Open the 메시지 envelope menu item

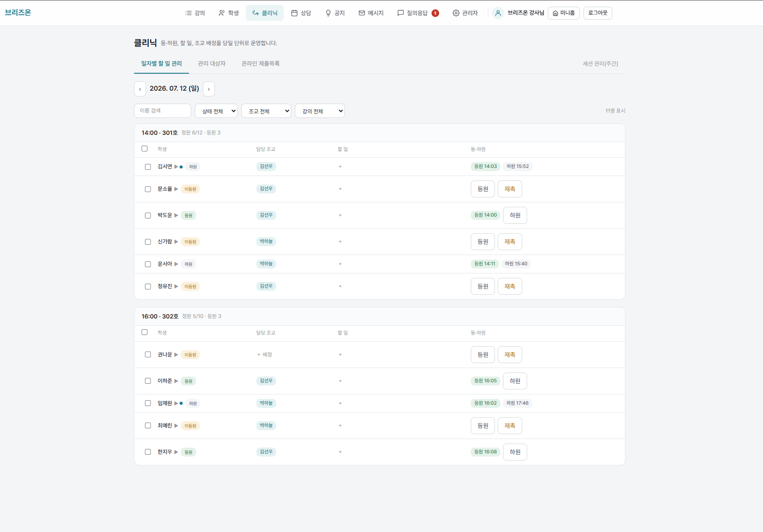click(x=371, y=13)
